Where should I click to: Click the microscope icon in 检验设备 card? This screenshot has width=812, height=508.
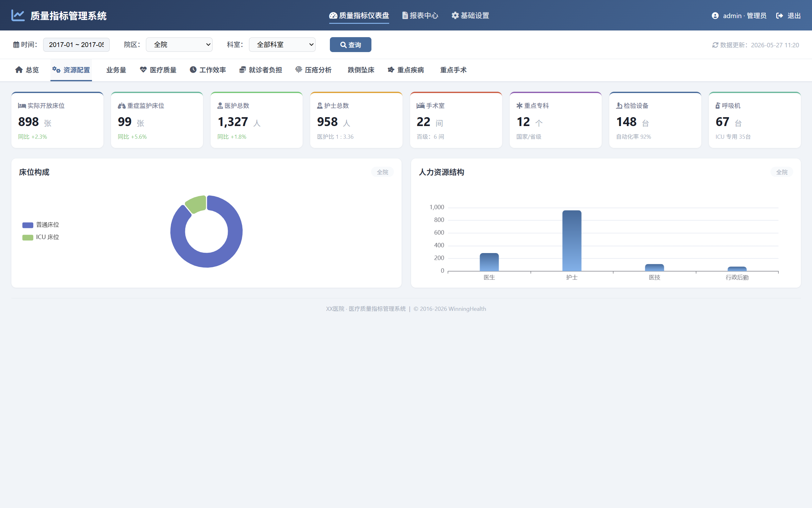coord(619,106)
